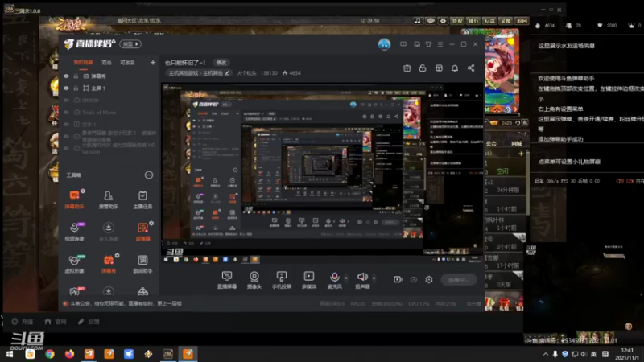
Task: Open the Windows Start menu
Action: click(x=10, y=354)
